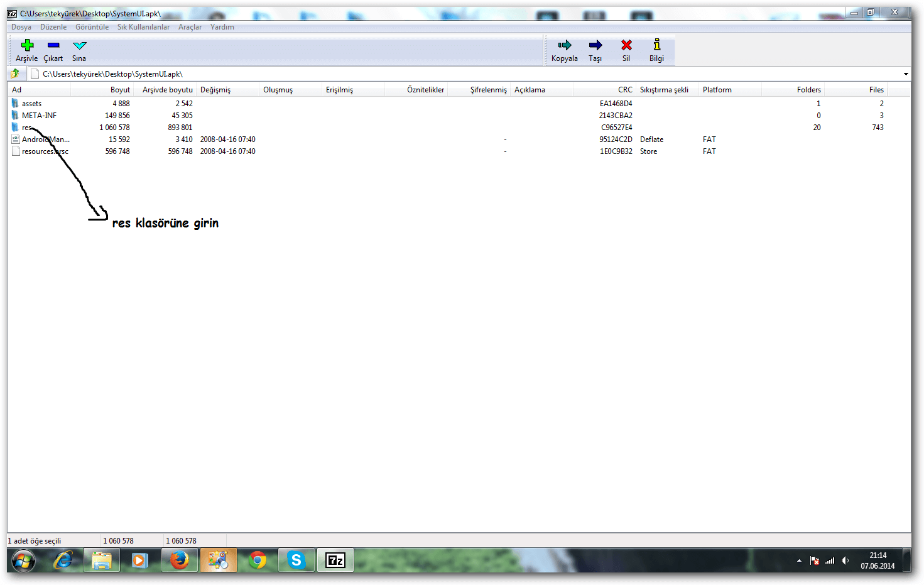Sort by the CRC column header
The image size is (924, 585).
click(x=604, y=90)
